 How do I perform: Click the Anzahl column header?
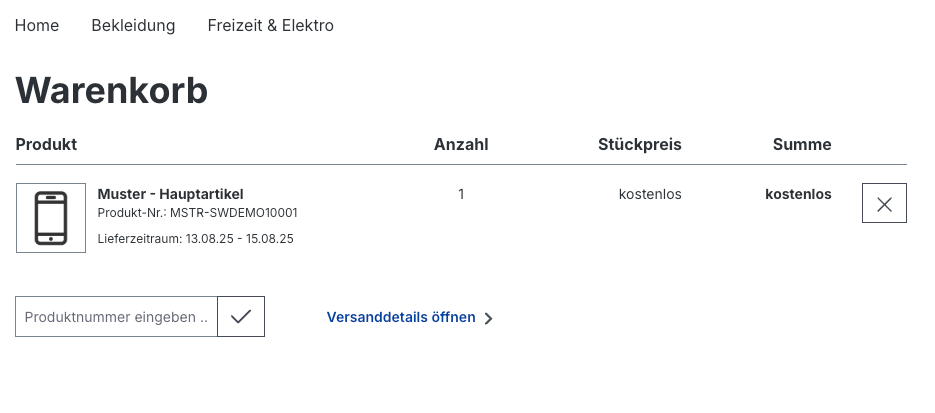[461, 144]
